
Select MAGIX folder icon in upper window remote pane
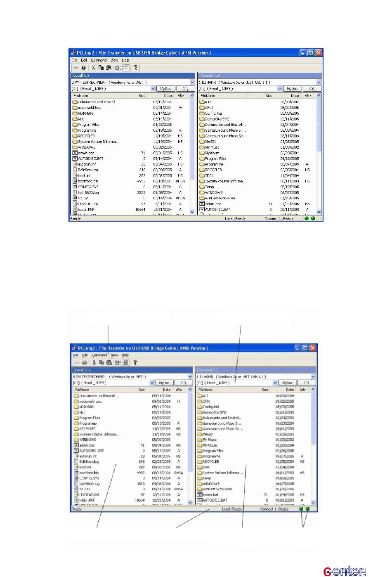point(202,142)
